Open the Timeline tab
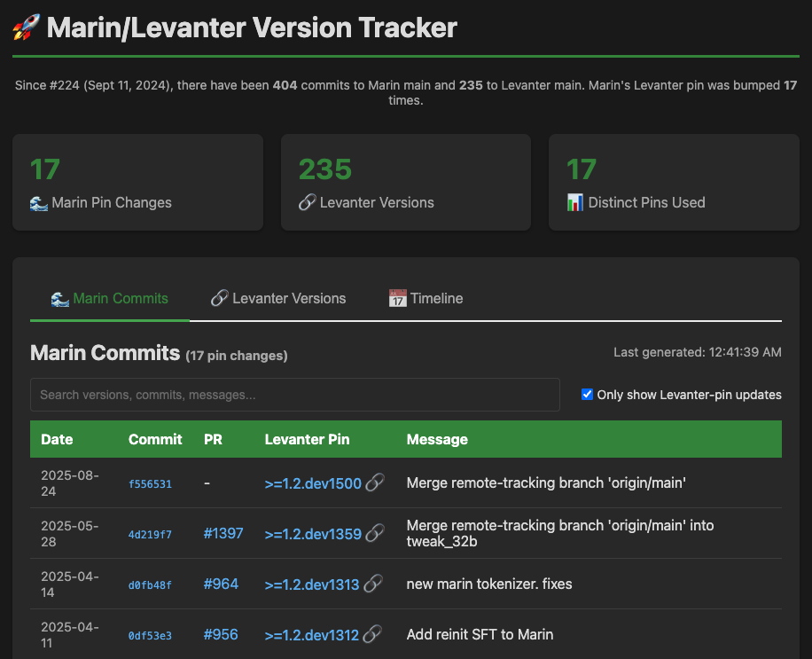 click(x=426, y=299)
